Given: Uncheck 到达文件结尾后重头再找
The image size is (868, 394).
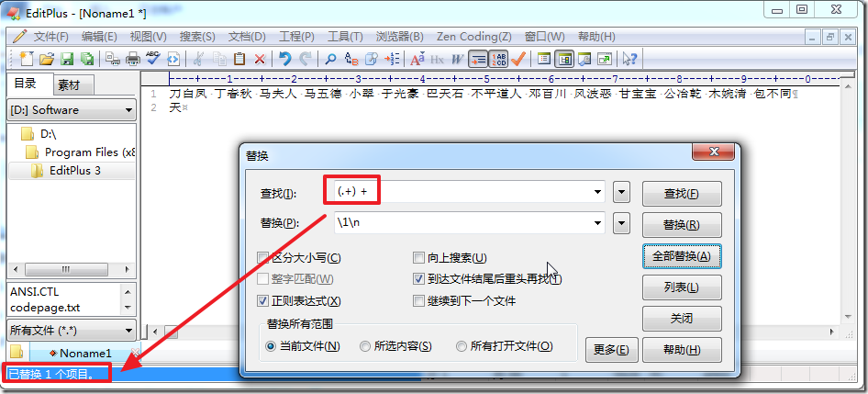Looking at the screenshot, I should (x=418, y=279).
